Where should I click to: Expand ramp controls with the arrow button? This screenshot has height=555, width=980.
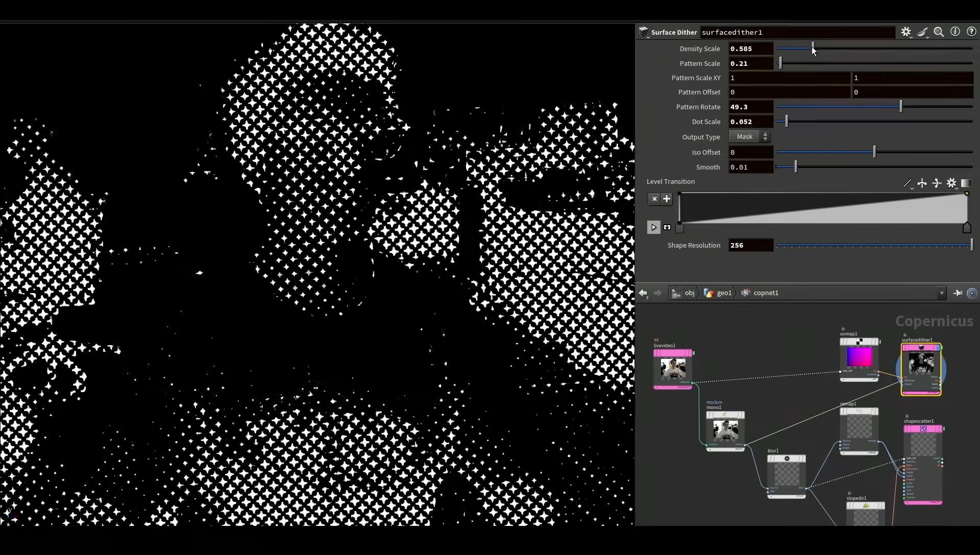[x=653, y=227]
